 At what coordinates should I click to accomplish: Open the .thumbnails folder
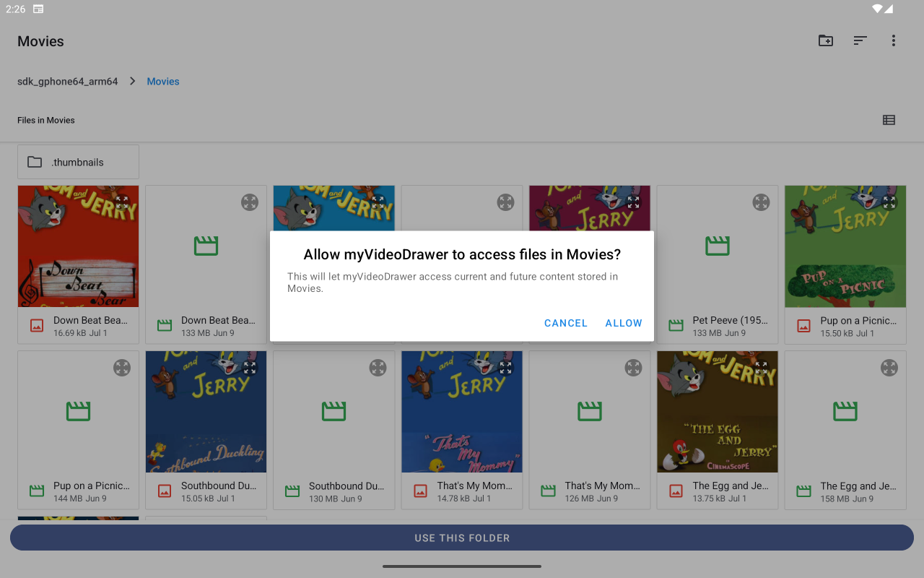coord(78,162)
